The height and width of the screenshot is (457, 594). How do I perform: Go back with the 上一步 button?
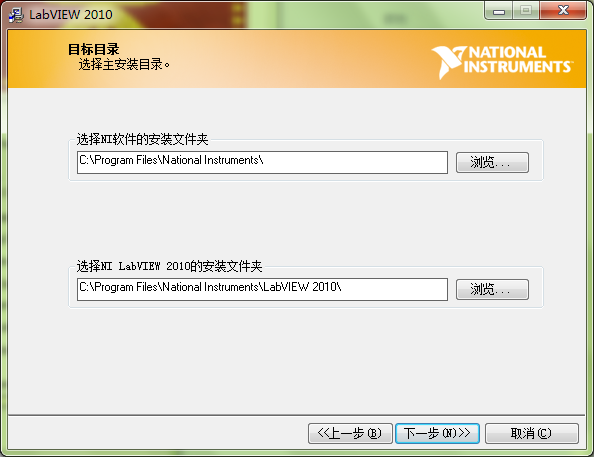coord(350,433)
